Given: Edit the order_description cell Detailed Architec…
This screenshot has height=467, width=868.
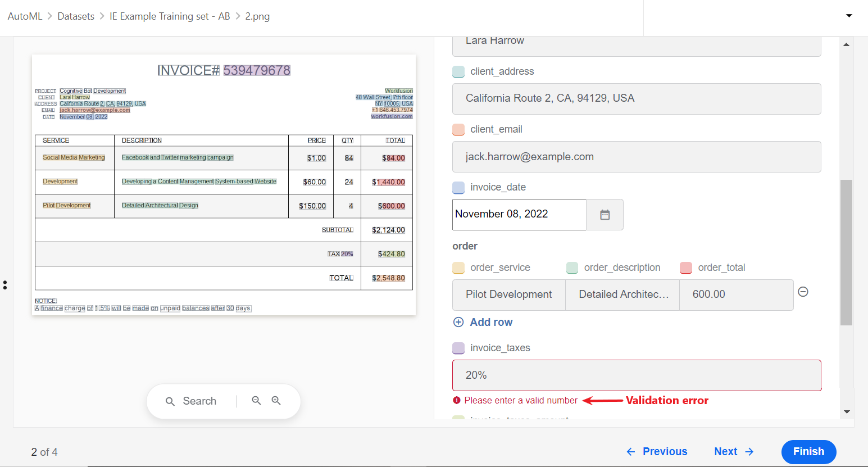Looking at the screenshot, I should 622,295.
